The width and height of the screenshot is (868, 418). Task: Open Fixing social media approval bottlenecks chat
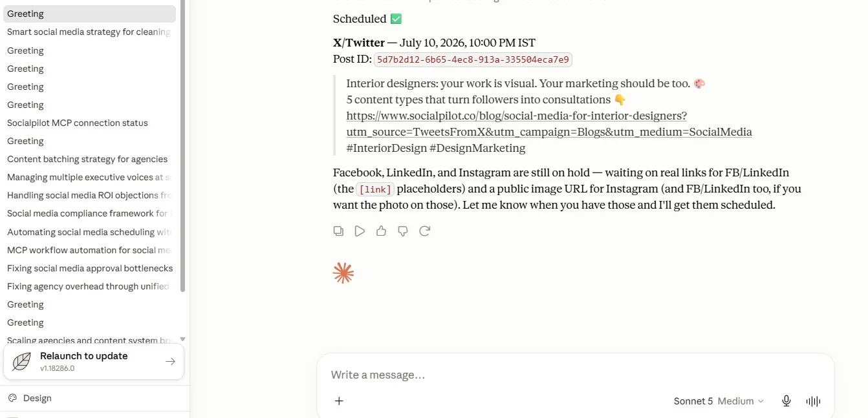89,268
